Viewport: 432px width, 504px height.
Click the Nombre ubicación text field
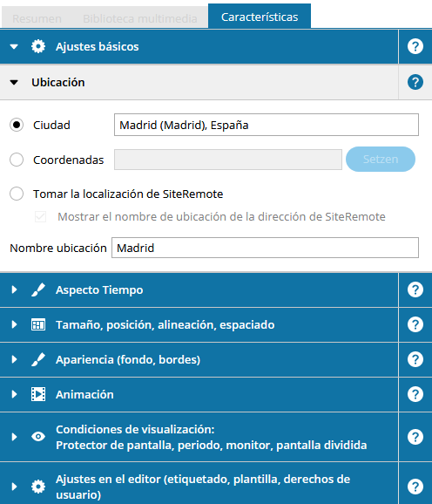(x=265, y=248)
